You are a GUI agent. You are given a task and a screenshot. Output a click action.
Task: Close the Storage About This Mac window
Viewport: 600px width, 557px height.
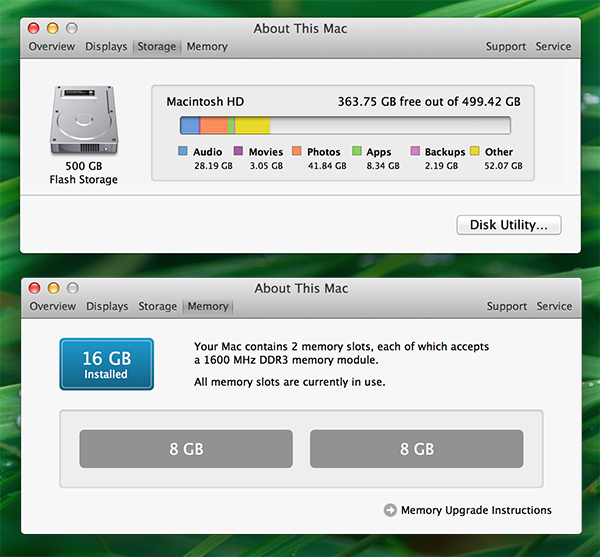coord(34,28)
